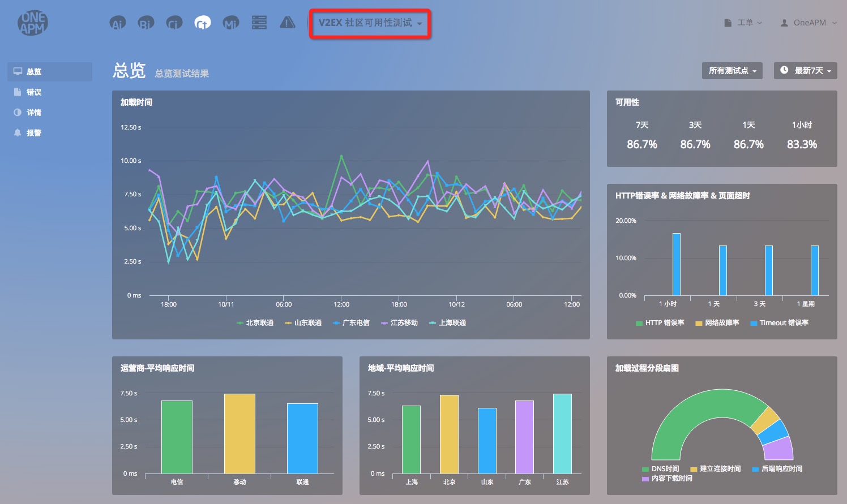Open the 所有测试点 dropdown
The image size is (847, 504).
(x=732, y=71)
